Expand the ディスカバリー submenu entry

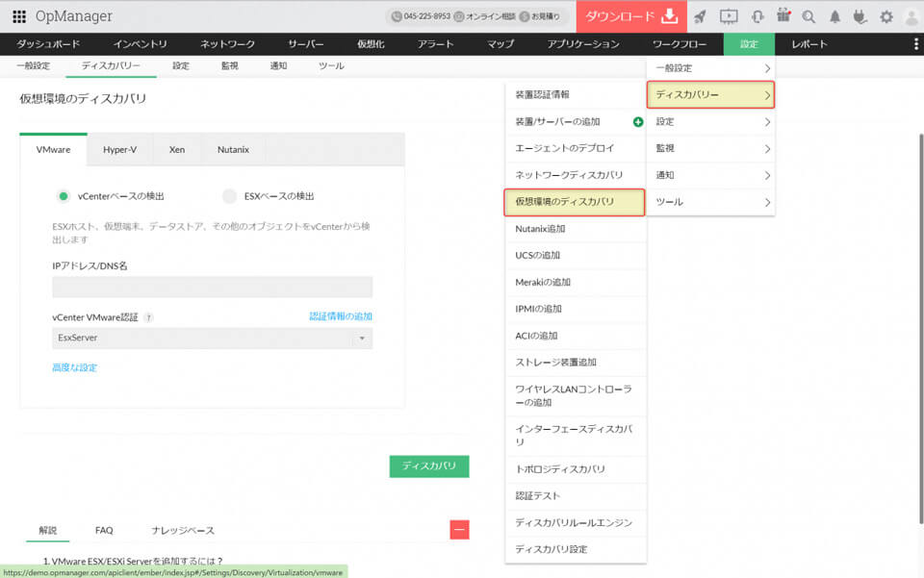pos(710,95)
